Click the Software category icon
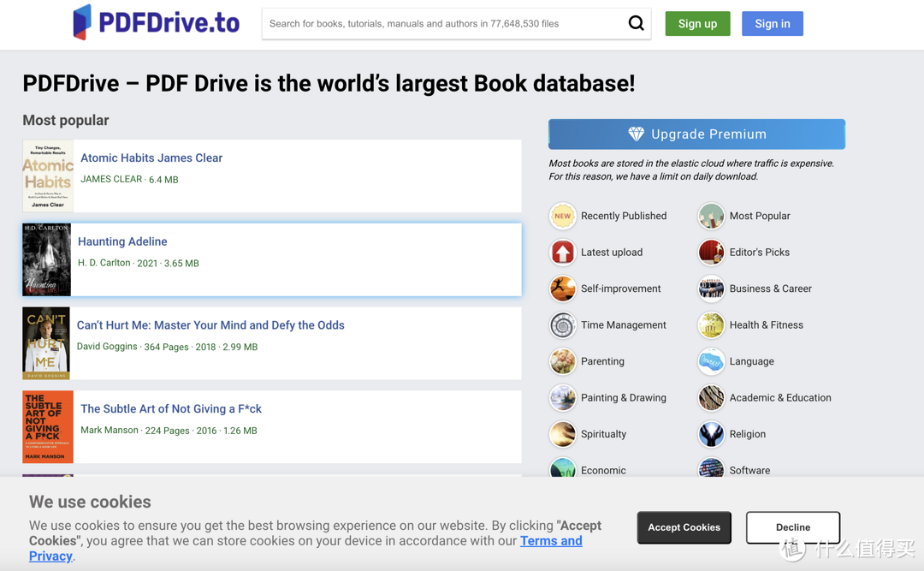Screen dimensions: 924x571 711,467
